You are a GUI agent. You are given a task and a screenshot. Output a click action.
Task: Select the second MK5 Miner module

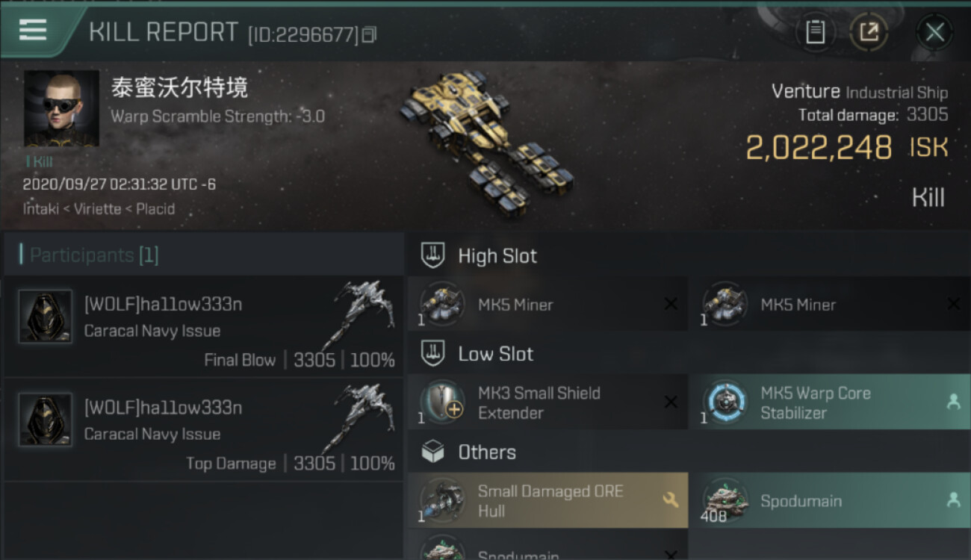click(829, 305)
